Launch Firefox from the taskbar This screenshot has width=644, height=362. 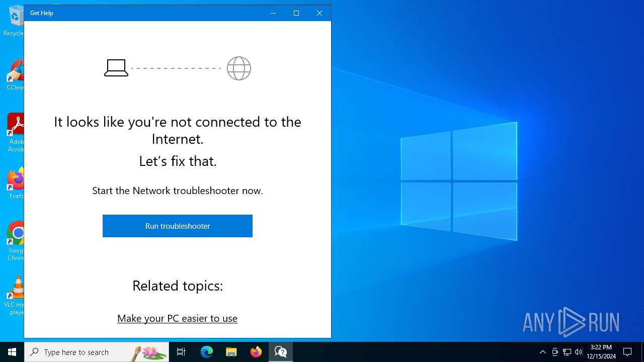tap(256, 352)
